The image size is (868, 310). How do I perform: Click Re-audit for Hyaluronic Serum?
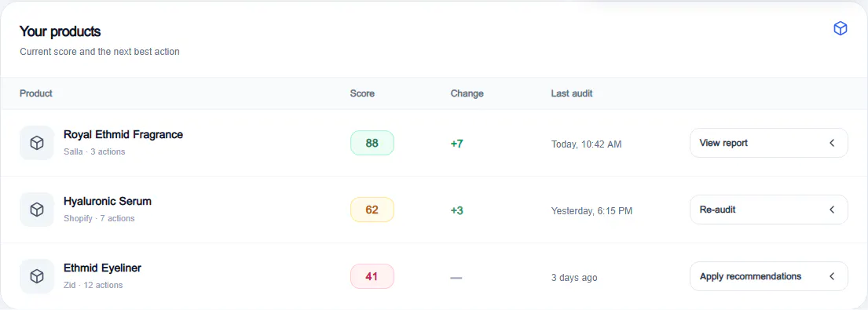tap(768, 210)
